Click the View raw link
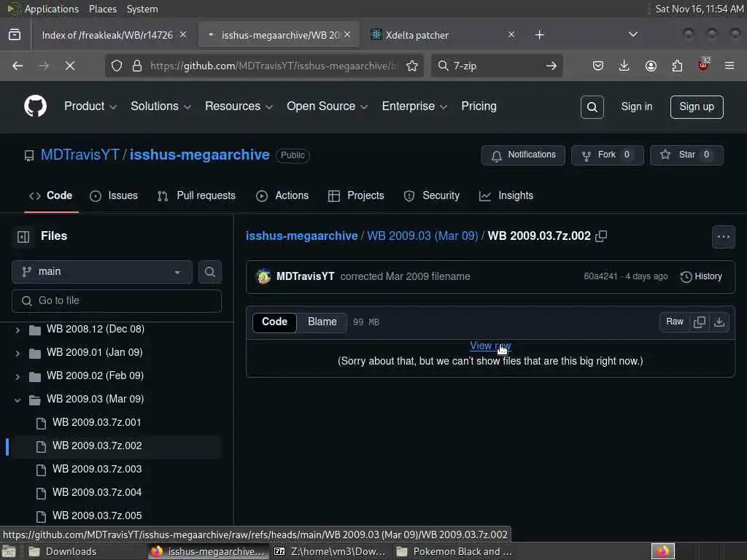Viewport: 747px width, 560px height. [490, 346]
